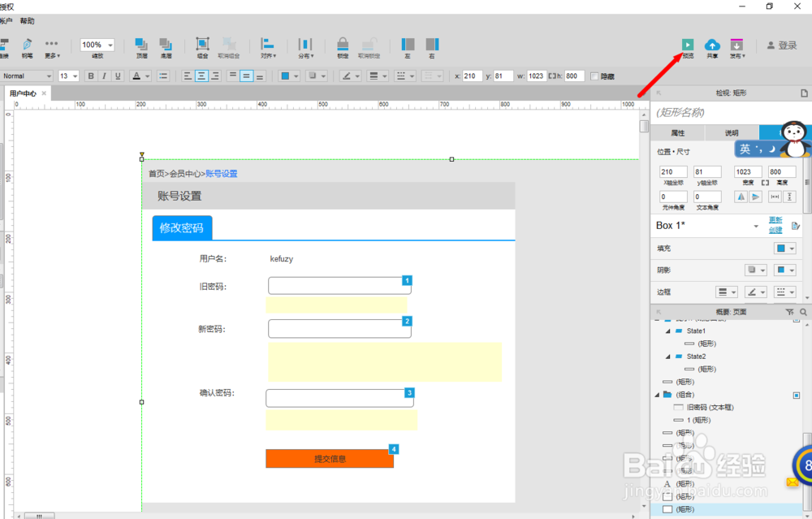Switch to the Notes (说明) tab
The image size is (812, 519).
[732, 133]
